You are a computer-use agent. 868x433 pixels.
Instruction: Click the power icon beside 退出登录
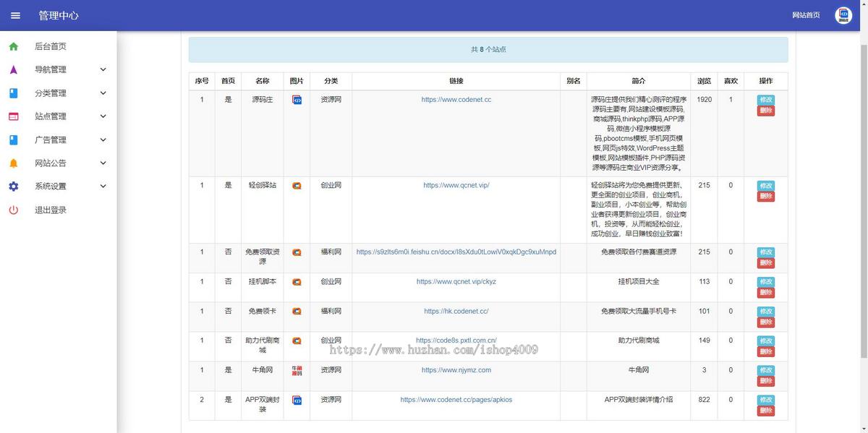(x=13, y=210)
